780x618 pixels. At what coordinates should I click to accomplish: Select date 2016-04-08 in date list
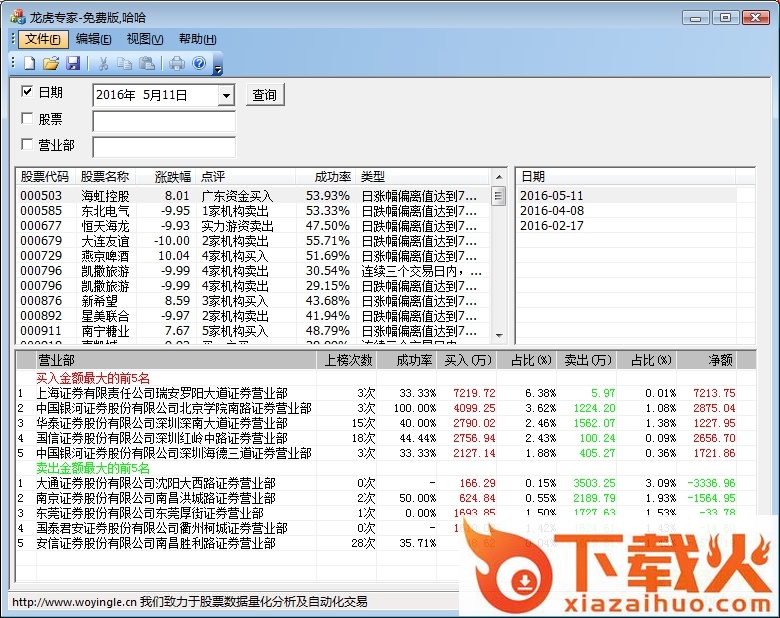[x=551, y=211]
